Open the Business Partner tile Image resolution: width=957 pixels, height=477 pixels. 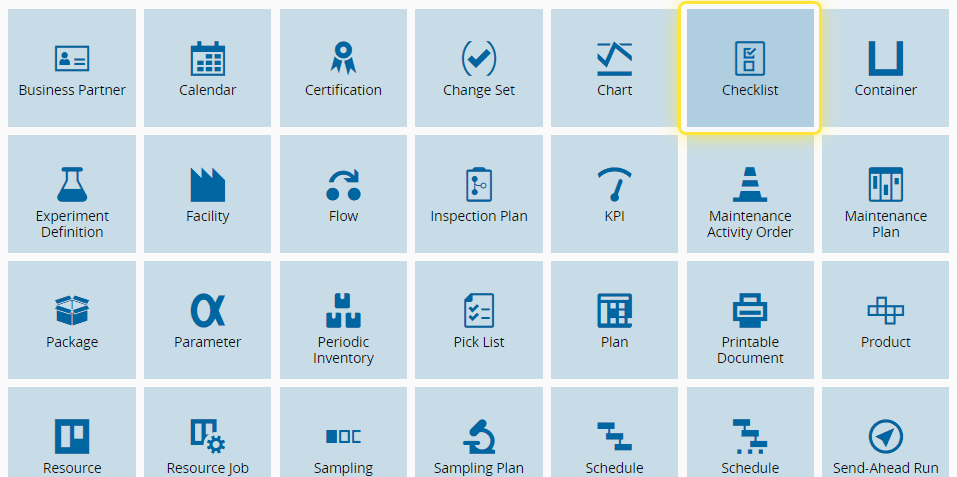[x=72, y=68]
